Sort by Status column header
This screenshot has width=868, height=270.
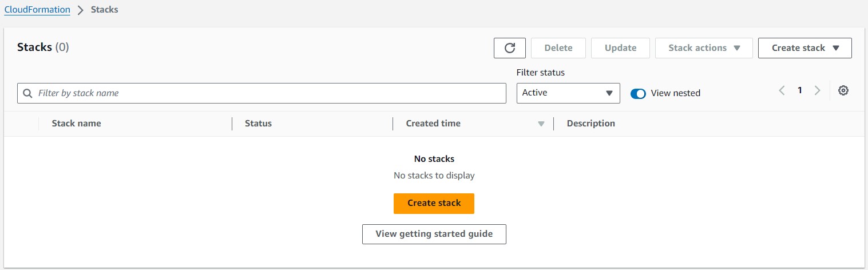pos(258,124)
